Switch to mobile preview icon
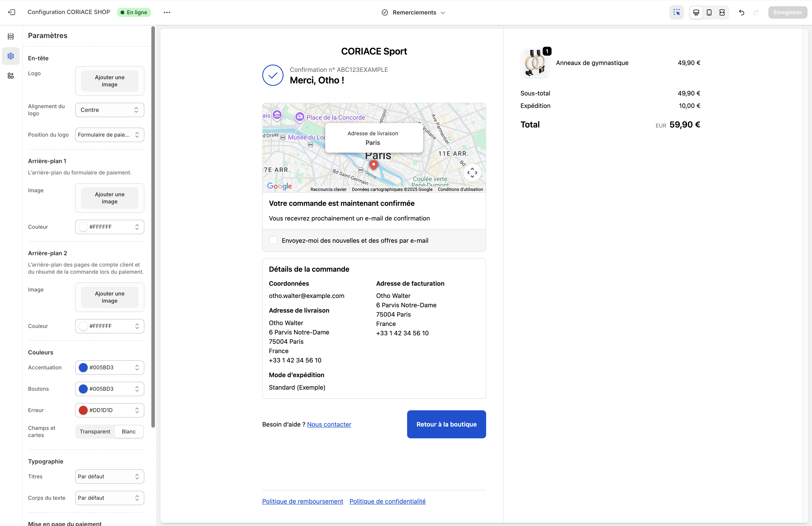The image size is (812, 526). click(709, 12)
